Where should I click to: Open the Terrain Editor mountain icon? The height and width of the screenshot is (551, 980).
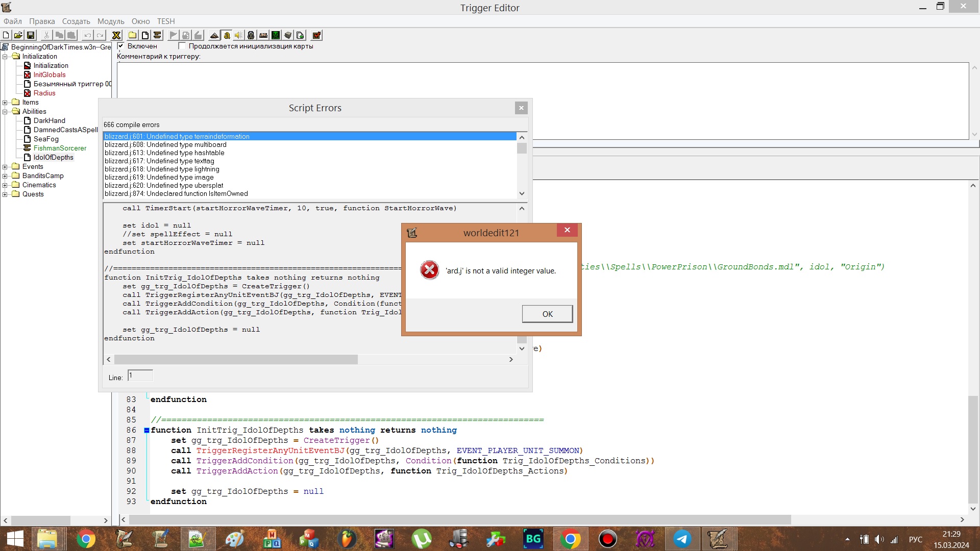pos(214,35)
